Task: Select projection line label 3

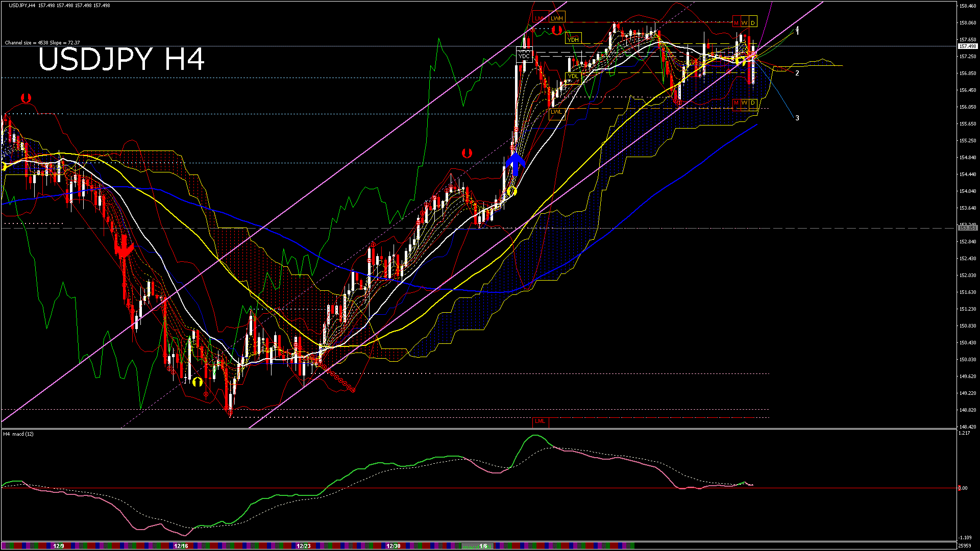Action: (797, 118)
